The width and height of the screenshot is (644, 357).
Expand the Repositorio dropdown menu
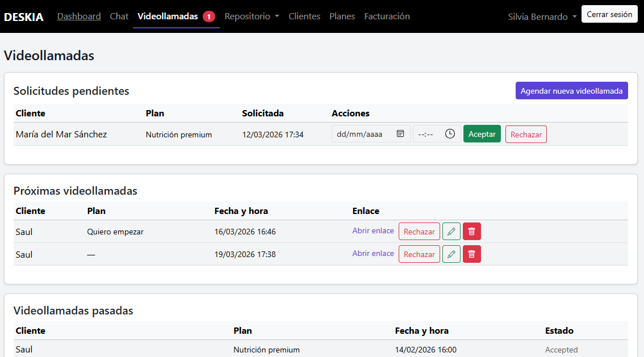[252, 16]
